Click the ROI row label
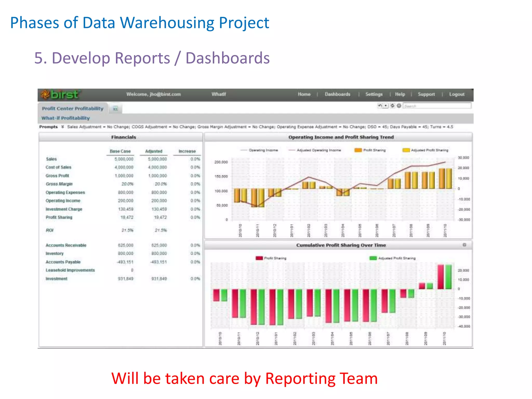The width and height of the screenshot is (532, 399). pyautogui.click(x=49, y=230)
